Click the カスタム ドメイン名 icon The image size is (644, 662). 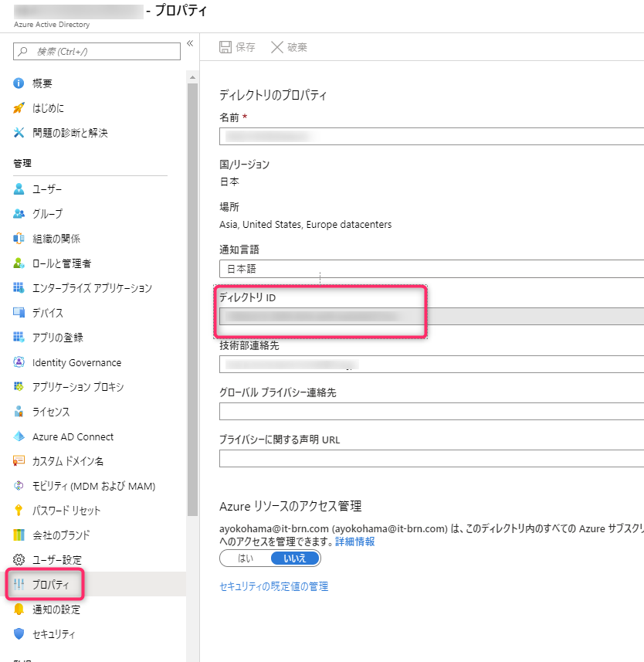[x=19, y=461]
